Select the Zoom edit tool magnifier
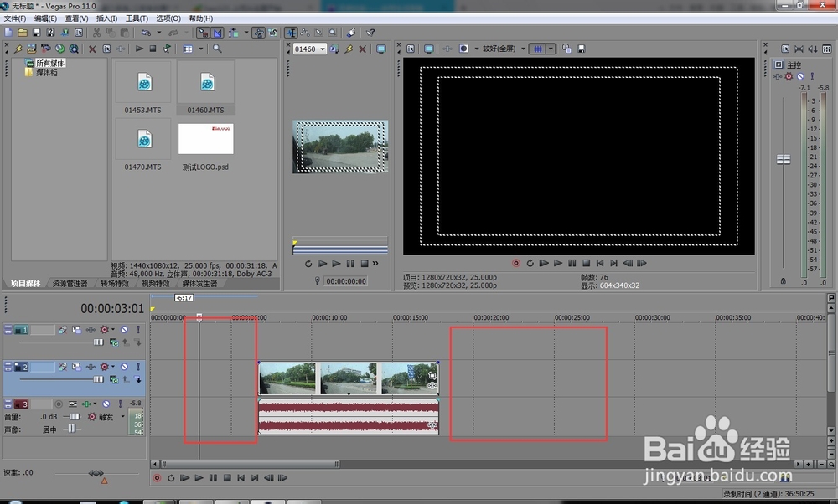 333,33
